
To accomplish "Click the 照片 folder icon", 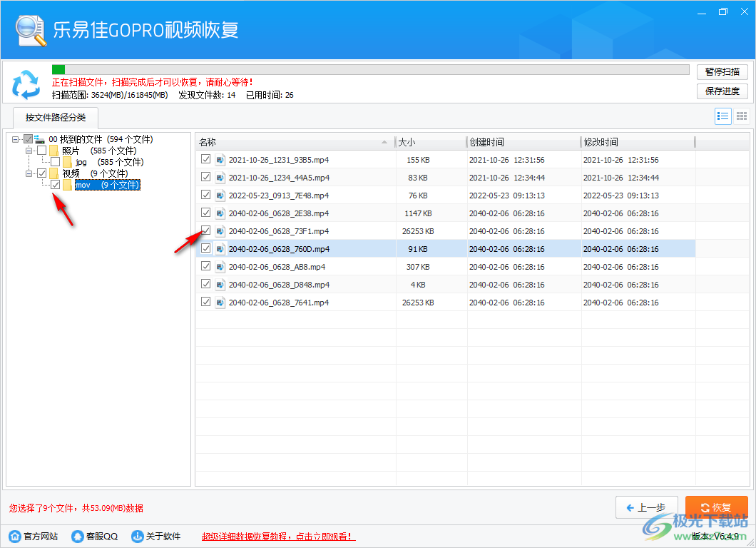I will click(x=53, y=151).
